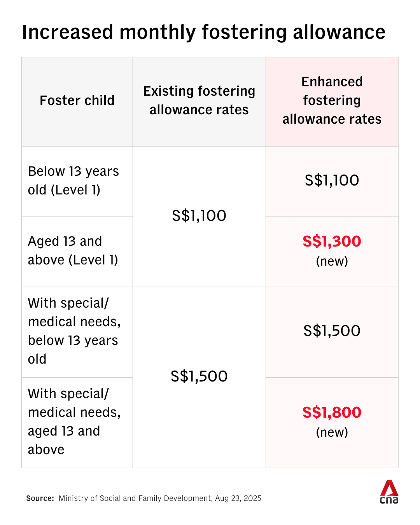The width and height of the screenshot is (420, 525).
Task: Click the '(new)' label under S$1,800
Action: (x=332, y=432)
